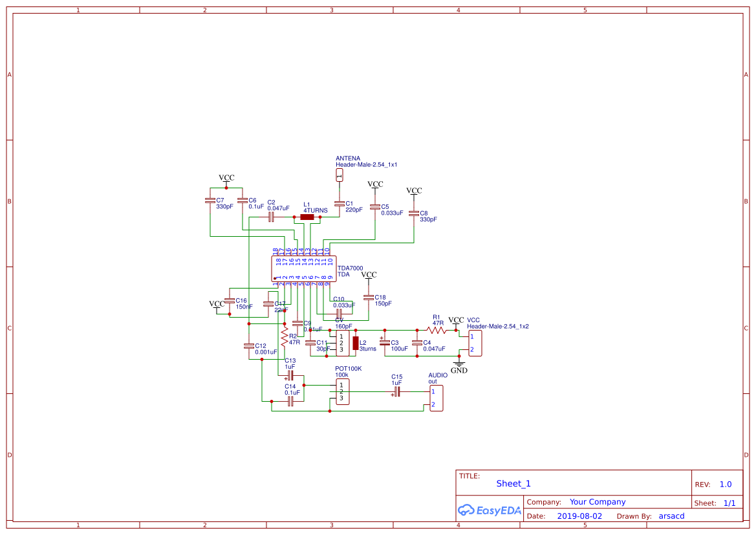This screenshot has height=535, width=756.
Task: Click VCC power flag above C5
Action: pos(375,186)
